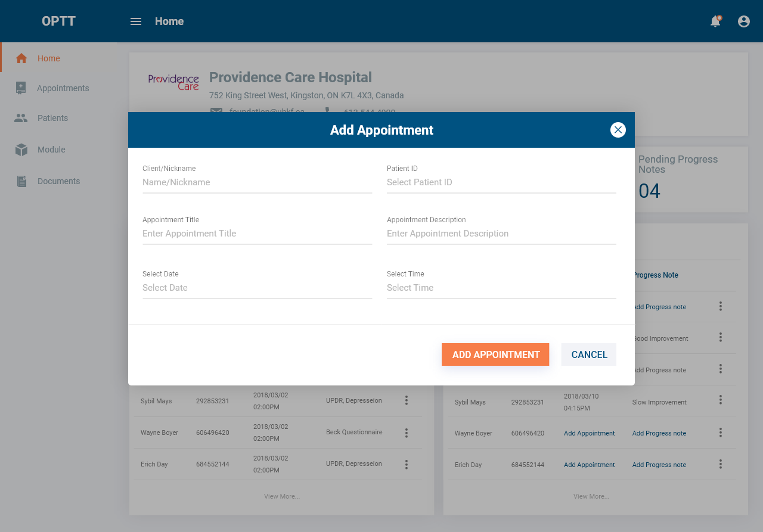Open options menu for Slow Improvement row
The height and width of the screenshot is (532, 763).
pos(721,400)
